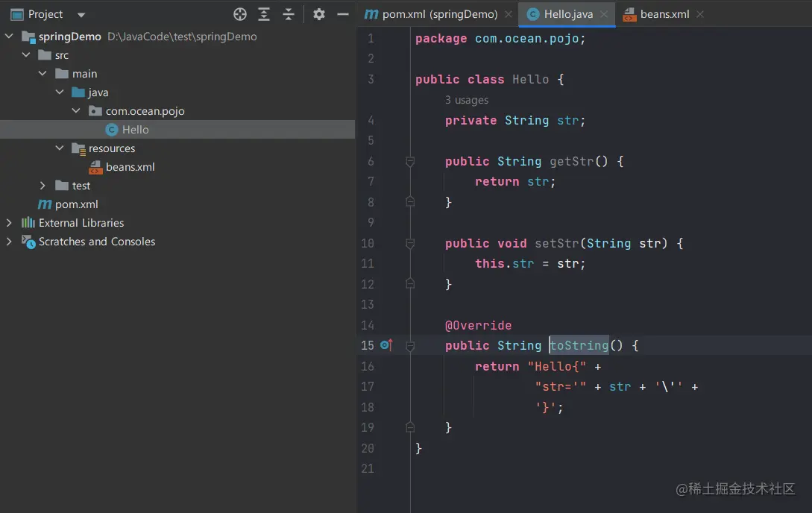Click the Project panel title

pyautogui.click(x=45, y=14)
